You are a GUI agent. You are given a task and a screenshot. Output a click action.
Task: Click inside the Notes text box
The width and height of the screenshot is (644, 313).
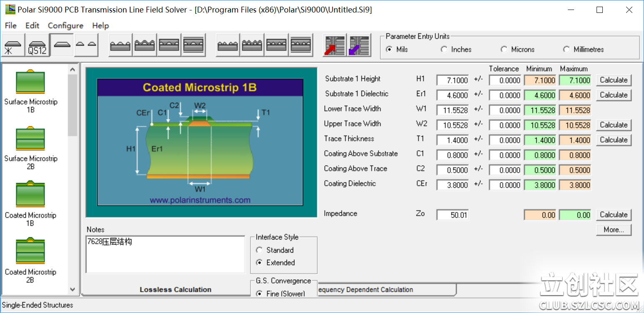pos(165,254)
